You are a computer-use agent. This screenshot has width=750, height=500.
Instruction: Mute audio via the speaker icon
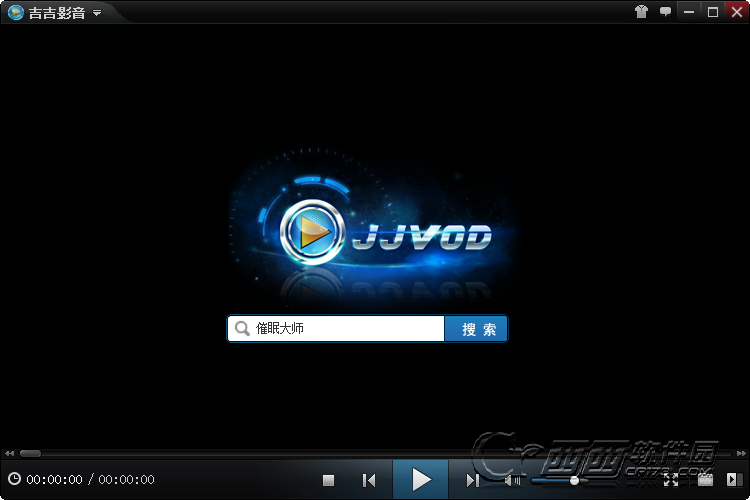(x=512, y=480)
